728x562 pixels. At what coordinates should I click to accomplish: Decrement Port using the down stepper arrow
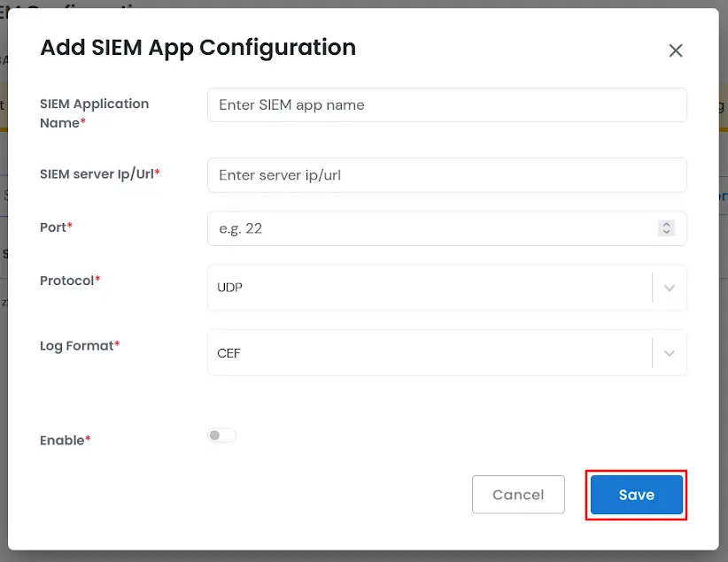pos(667,232)
